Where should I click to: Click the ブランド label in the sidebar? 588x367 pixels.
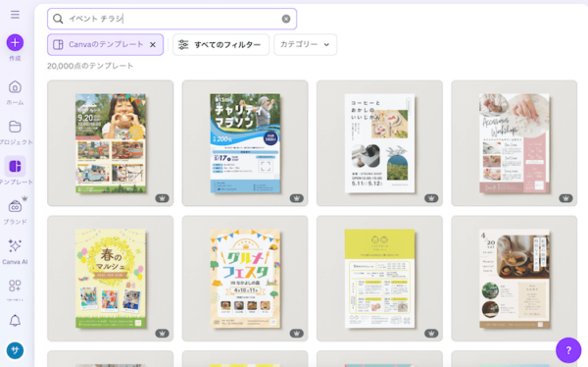click(x=15, y=222)
